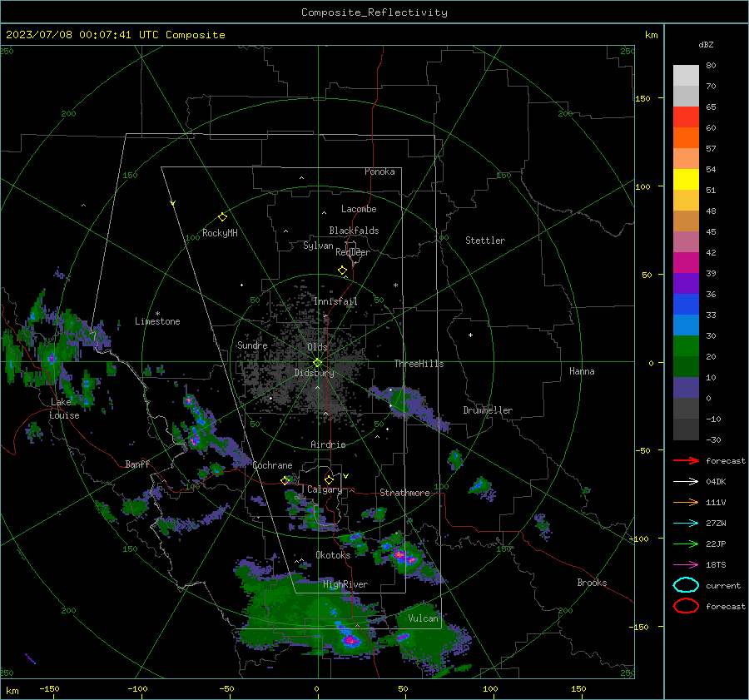Select the 65 dBZ red color swatch
Image resolution: width=749 pixels, height=700 pixels.
[x=686, y=117]
